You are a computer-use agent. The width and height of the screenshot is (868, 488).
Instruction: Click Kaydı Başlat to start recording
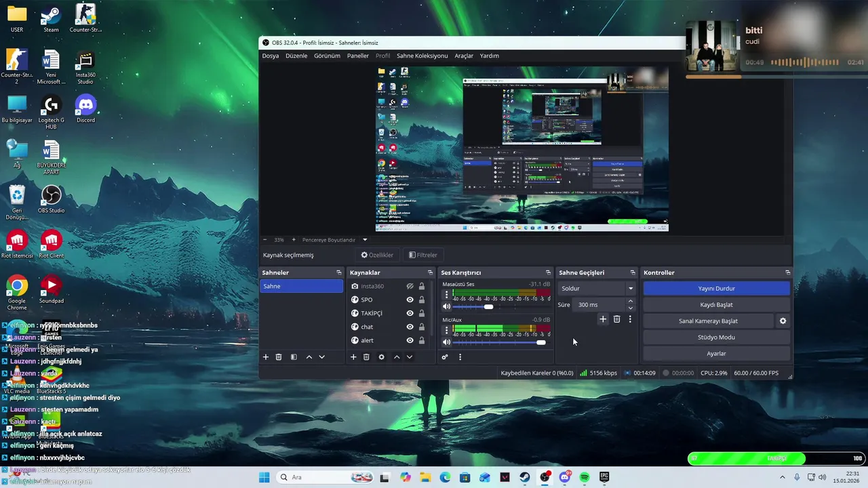pos(716,305)
